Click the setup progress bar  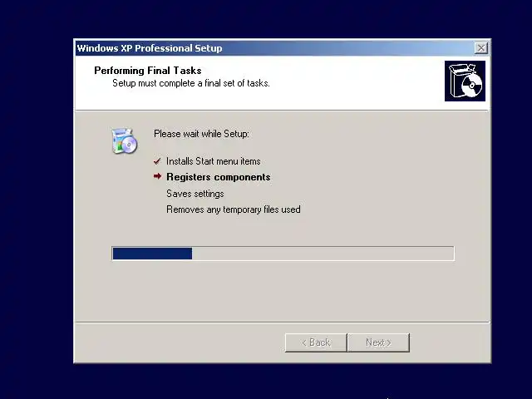pyautogui.click(x=283, y=254)
